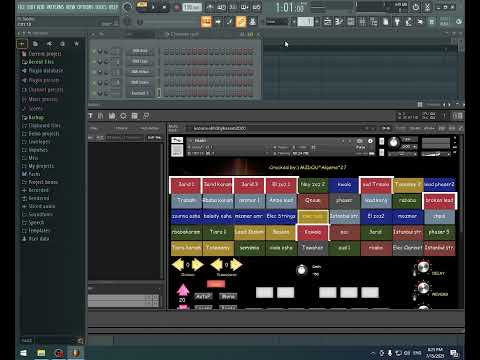480x360 pixels.
Task: Load the broken lead instrument preset
Action: (439, 200)
